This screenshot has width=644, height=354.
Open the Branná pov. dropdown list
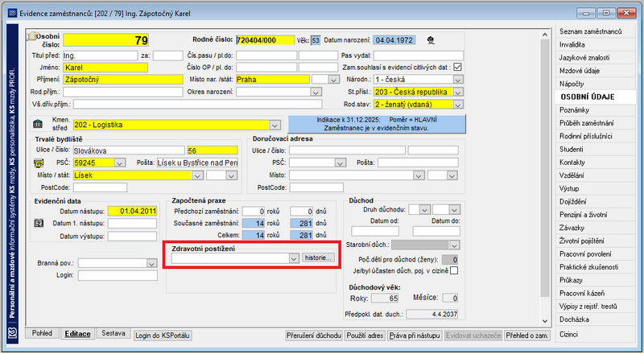pos(152,263)
